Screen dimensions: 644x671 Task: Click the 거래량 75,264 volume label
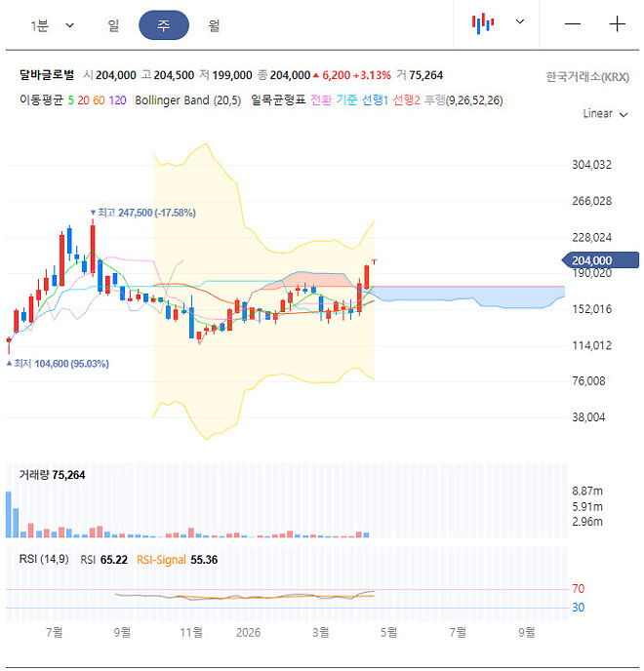52,475
